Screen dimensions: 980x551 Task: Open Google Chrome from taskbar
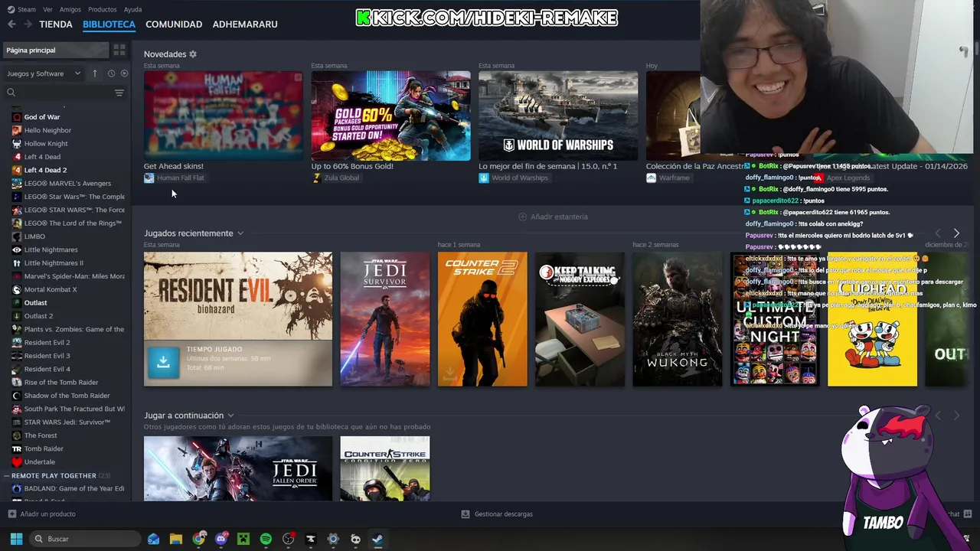199,539
